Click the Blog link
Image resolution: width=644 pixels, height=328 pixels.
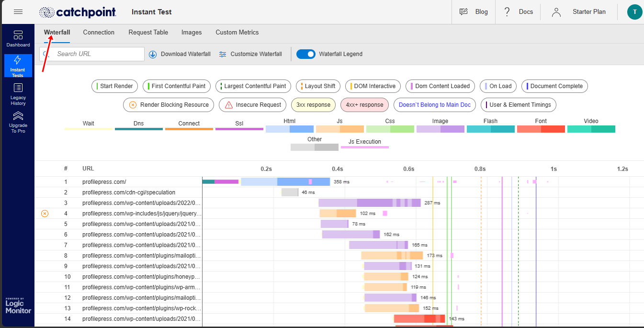481,12
